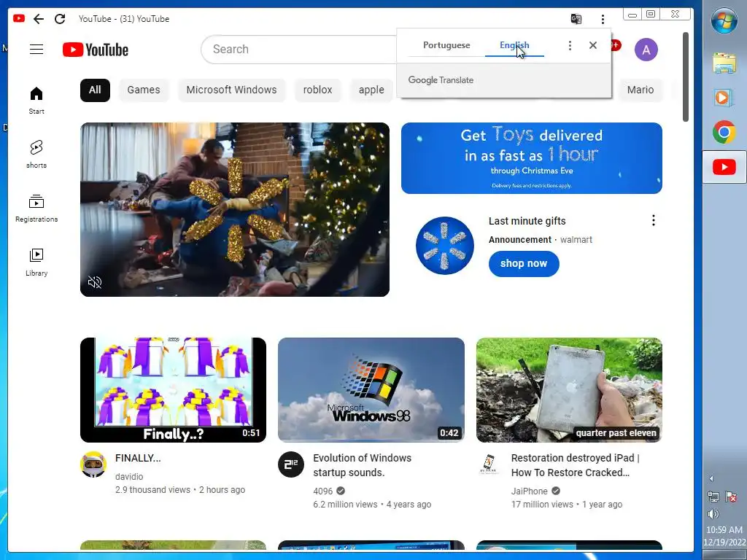This screenshot has height=560, width=747.
Task: Open the 4096 channel avatar
Action: (x=290, y=464)
